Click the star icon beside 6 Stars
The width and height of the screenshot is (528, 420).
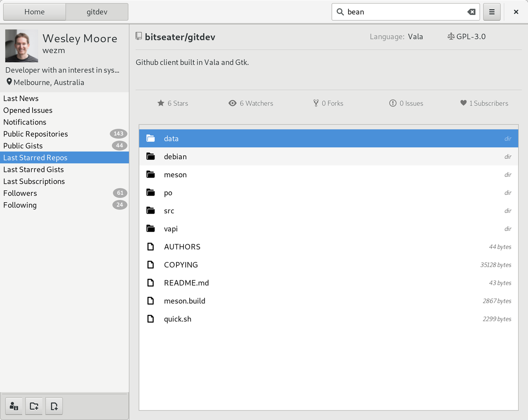(161, 103)
